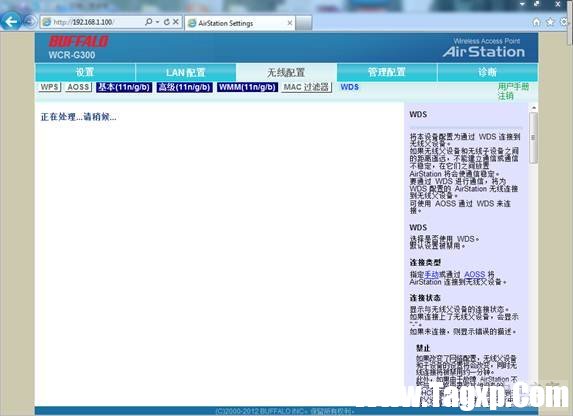
Task: Select the AirStation Settings browser tab
Action: pos(239,23)
